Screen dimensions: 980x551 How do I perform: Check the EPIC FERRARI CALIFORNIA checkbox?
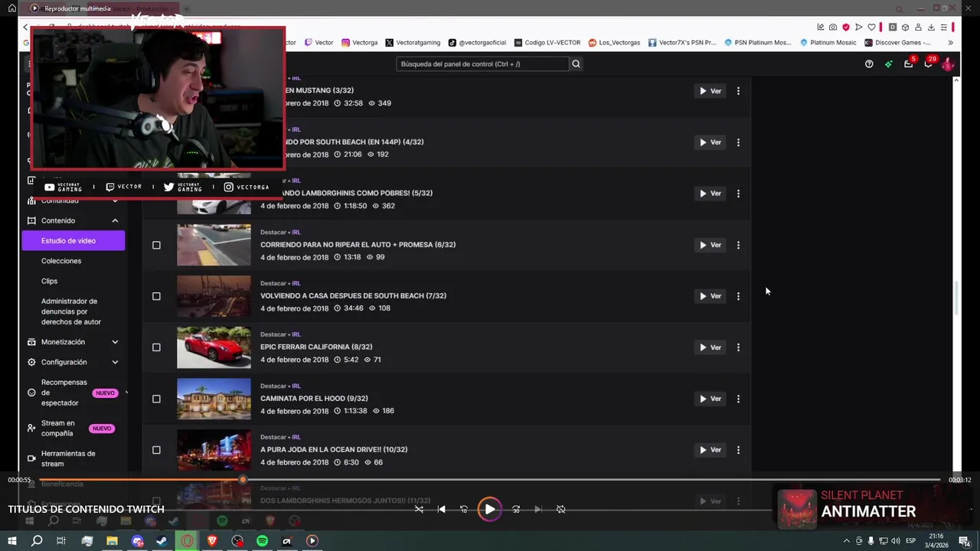[x=156, y=347]
